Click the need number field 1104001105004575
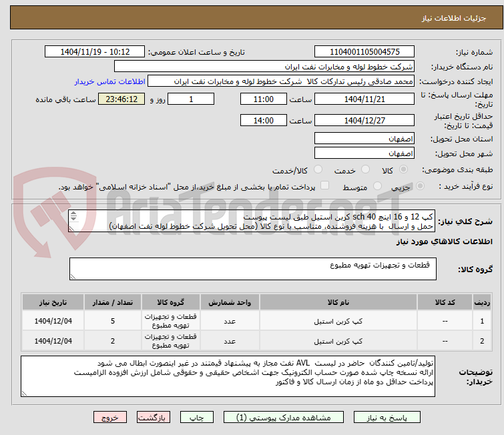 [364, 52]
